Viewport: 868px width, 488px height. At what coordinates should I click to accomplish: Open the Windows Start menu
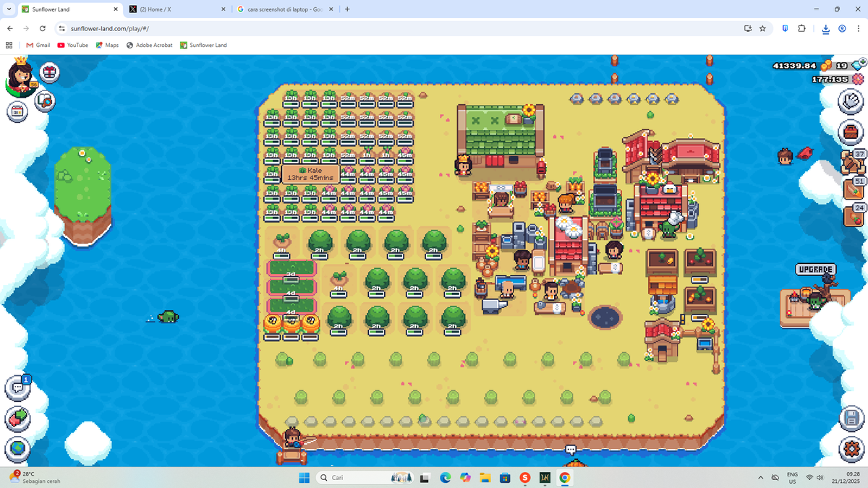coord(304,478)
